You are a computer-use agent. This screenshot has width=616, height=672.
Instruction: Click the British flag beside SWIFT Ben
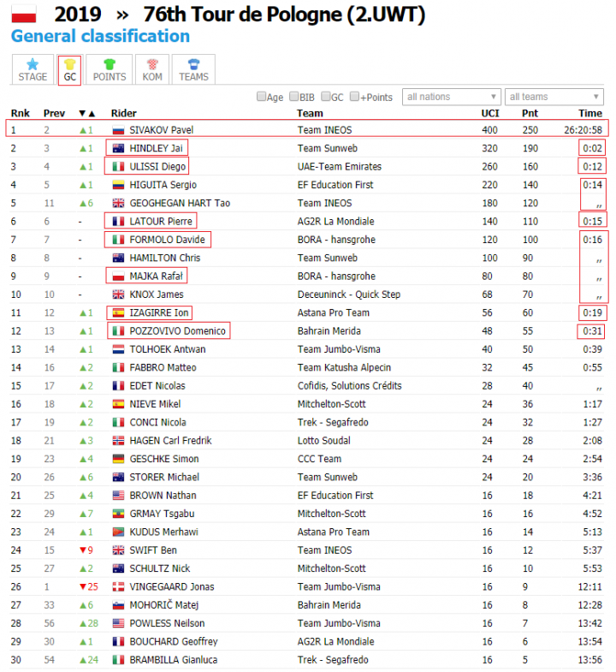pos(118,550)
